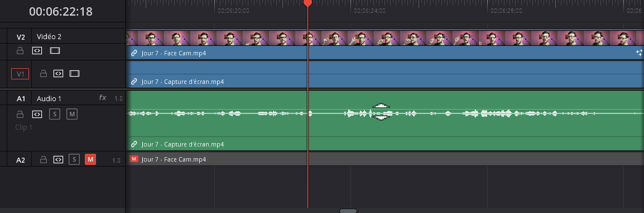Lock the Vidéo 2 track
Screen dimensions: 644x213
point(20,50)
